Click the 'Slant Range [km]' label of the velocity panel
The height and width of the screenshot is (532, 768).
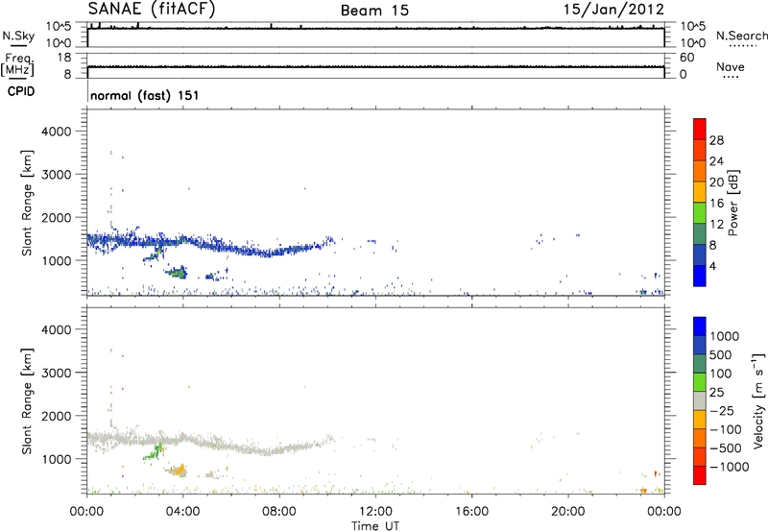(x=26, y=400)
